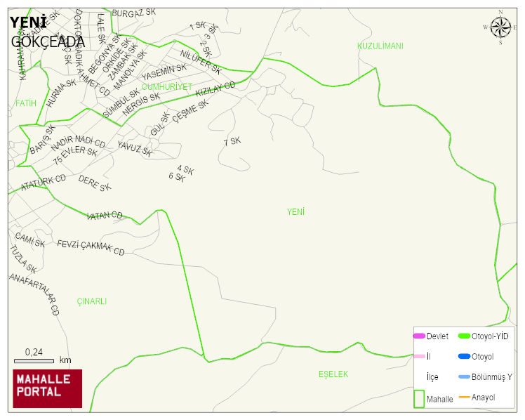Viewport: 525px width, 420px height.
Task: Click the CAMİ SK street label
Action: coord(29,240)
